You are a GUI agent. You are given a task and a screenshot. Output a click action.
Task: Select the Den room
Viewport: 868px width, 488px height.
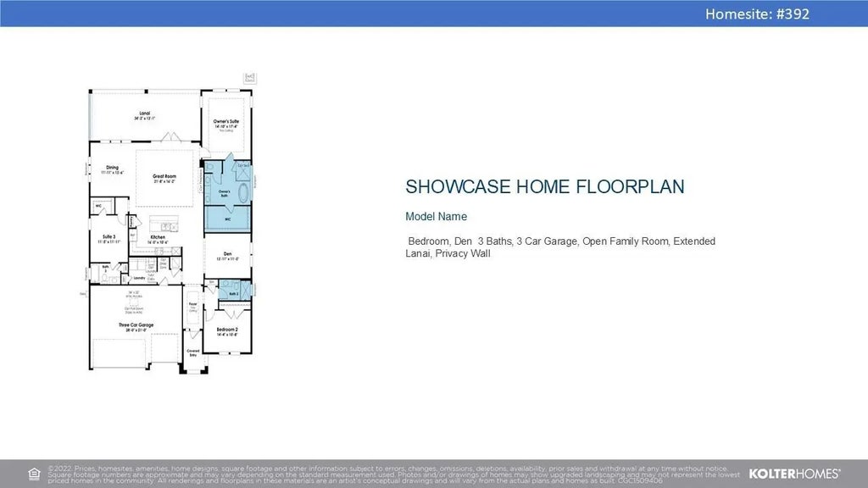tap(227, 256)
